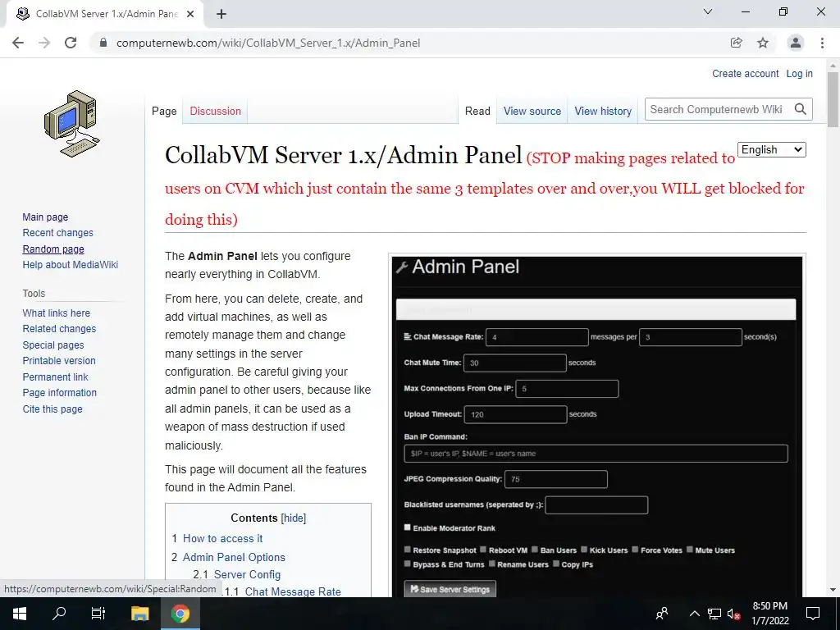Image resolution: width=840 pixels, height=630 pixels.
Task: Open What links here
Action: click(57, 313)
